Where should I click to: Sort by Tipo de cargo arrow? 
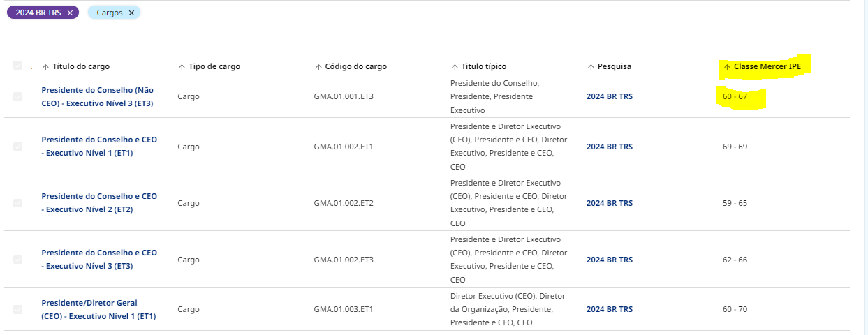point(182,67)
